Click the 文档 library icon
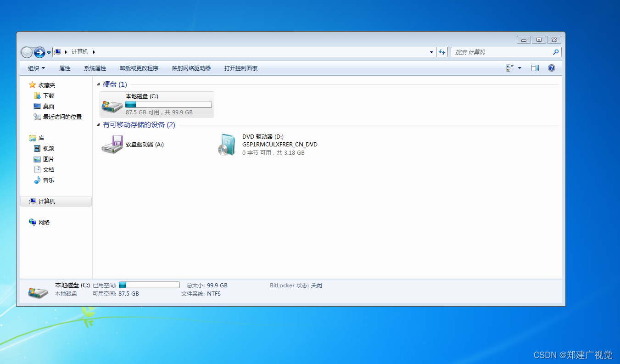 point(37,169)
